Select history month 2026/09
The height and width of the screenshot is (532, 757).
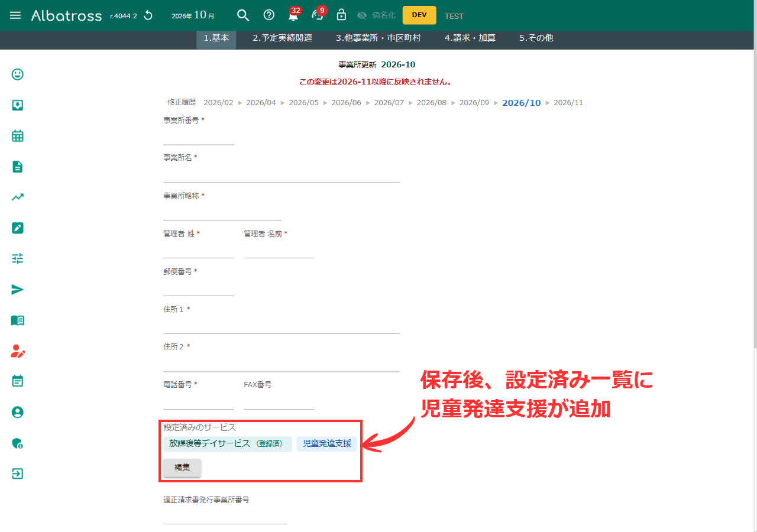pos(474,103)
